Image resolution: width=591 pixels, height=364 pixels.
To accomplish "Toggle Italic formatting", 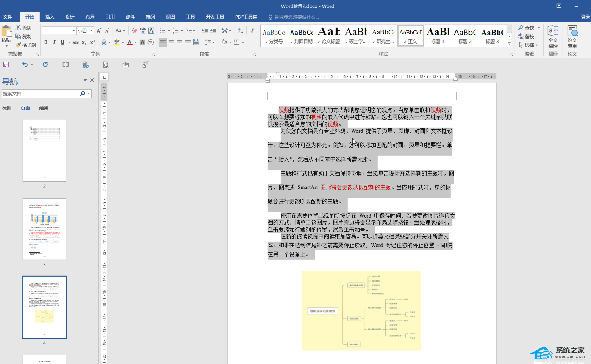I will point(54,42).
